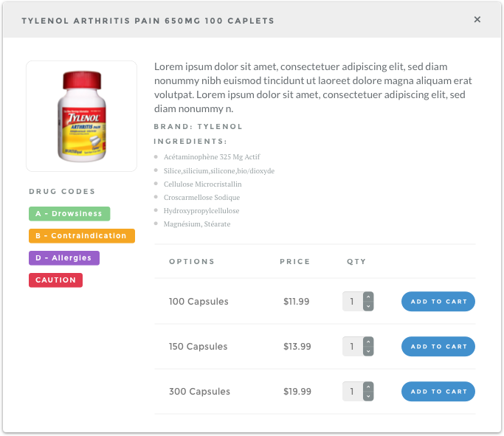Decrement the 300 Capsules quantity stepper
Screen dimensions: 504x436
tap(368, 396)
